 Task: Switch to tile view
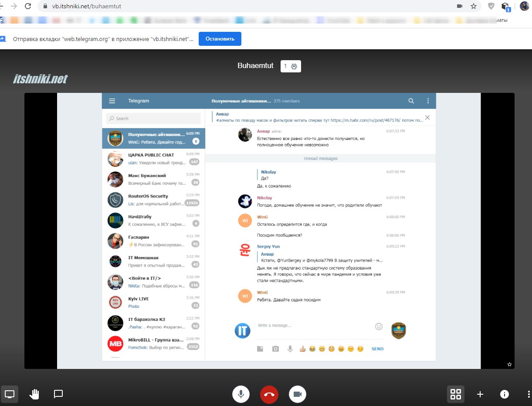pos(456,394)
